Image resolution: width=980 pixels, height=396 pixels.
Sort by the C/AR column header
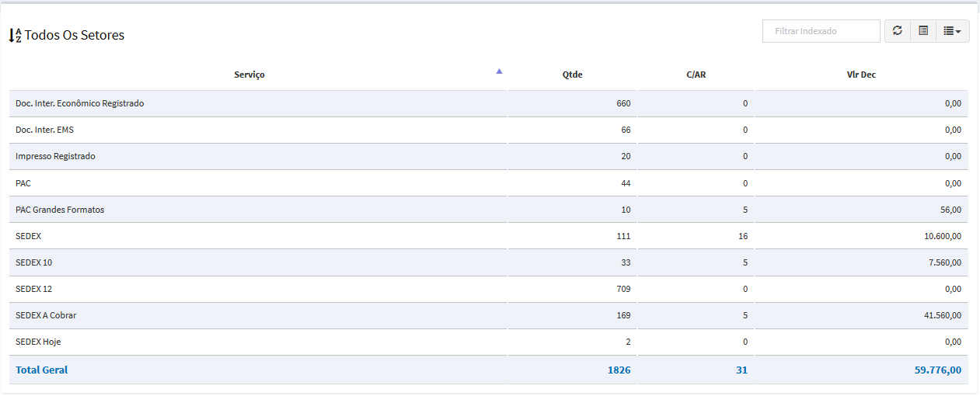[x=696, y=75]
